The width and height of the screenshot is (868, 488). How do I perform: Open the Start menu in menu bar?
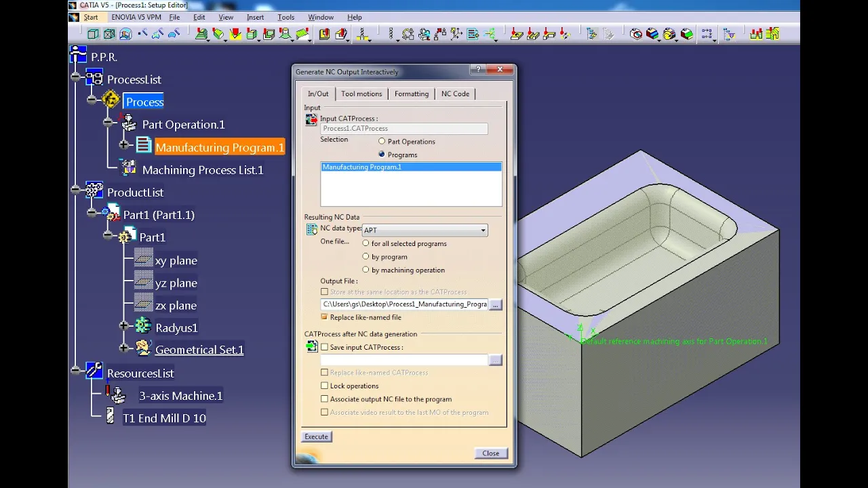(x=91, y=17)
